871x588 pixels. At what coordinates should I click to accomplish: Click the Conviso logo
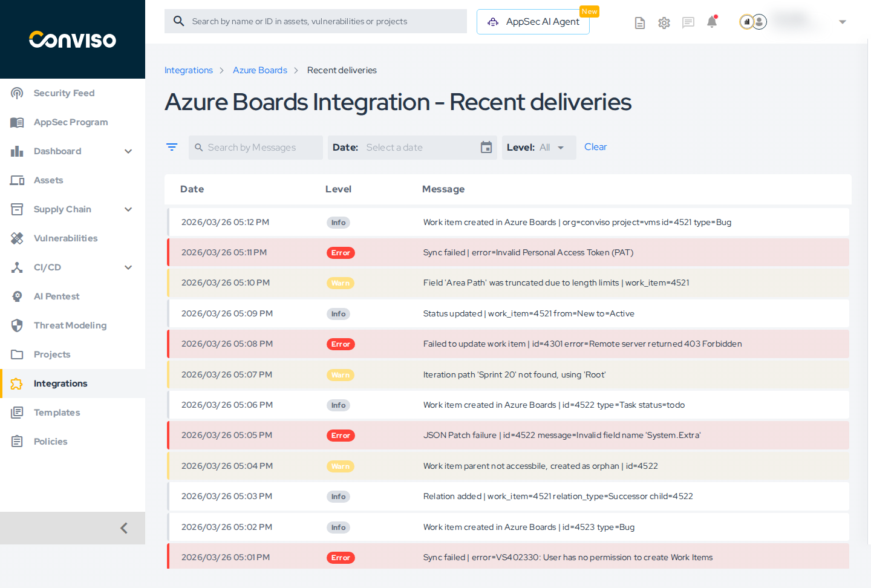pos(73,40)
